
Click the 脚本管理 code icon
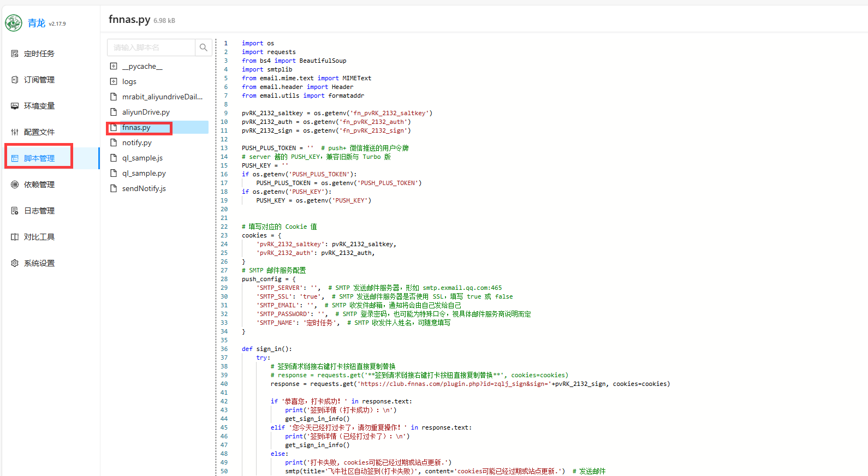tap(15, 158)
